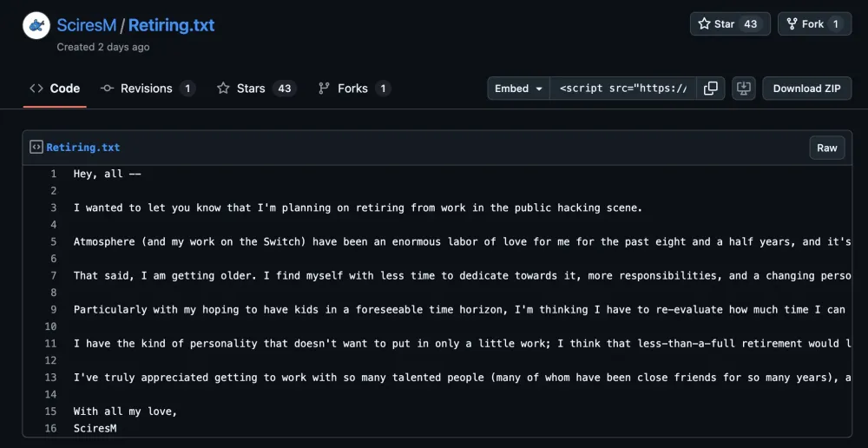Screen dimensions: 868x448
Task: Switch to the Revisions tab
Action: coord(148,89)
